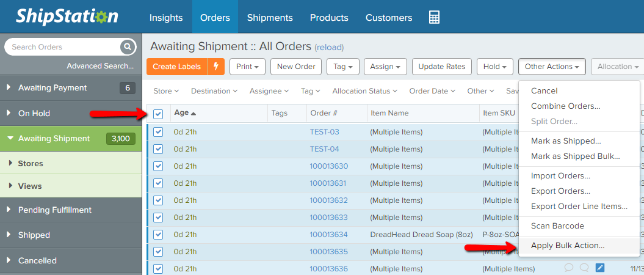This screenshot has height=275, width=644.
Task: Open the Order Date filter
Action: pos(432,91)
